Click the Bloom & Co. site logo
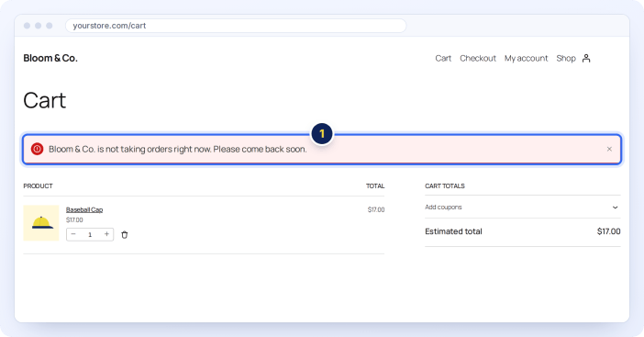The image size is (644, 337). click(50, 58)
